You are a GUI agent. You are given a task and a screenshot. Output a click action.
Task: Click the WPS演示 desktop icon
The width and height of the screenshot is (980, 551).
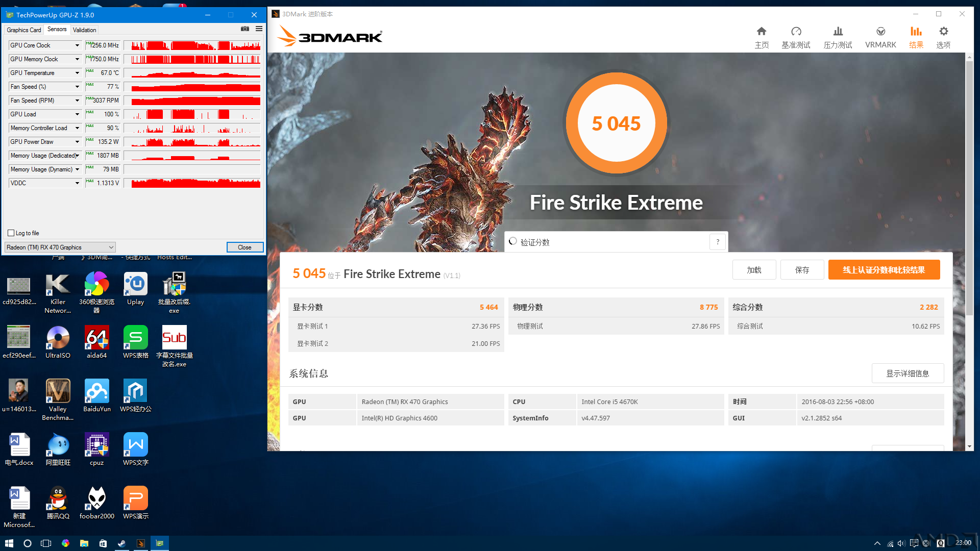click(135, 503)
